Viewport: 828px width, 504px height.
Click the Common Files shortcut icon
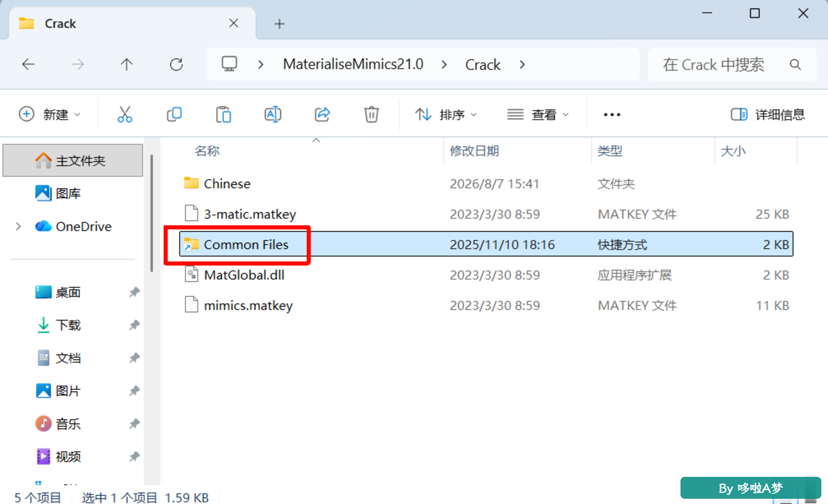[191, 244]
